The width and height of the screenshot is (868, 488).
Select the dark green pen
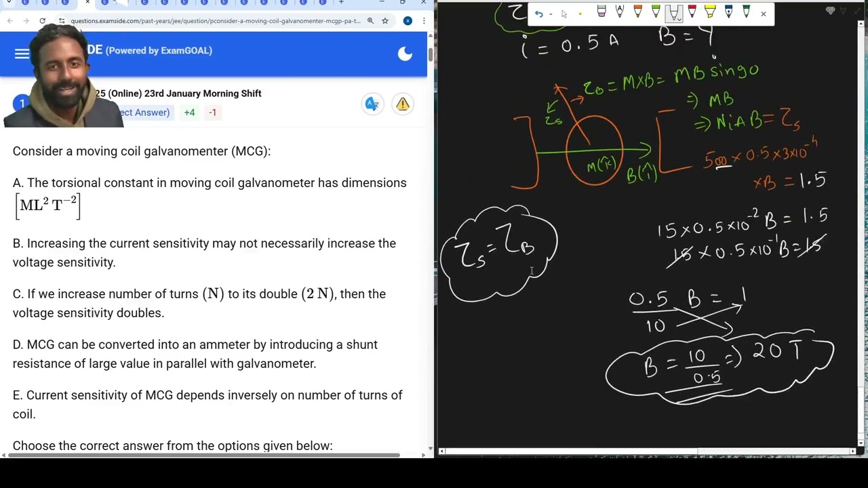click(x=746, y=12)
